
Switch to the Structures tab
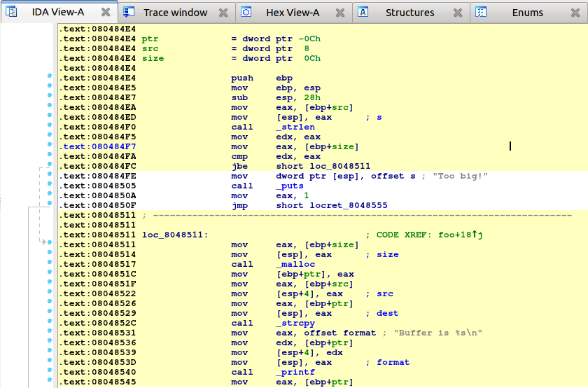click(x=409, y=13)
